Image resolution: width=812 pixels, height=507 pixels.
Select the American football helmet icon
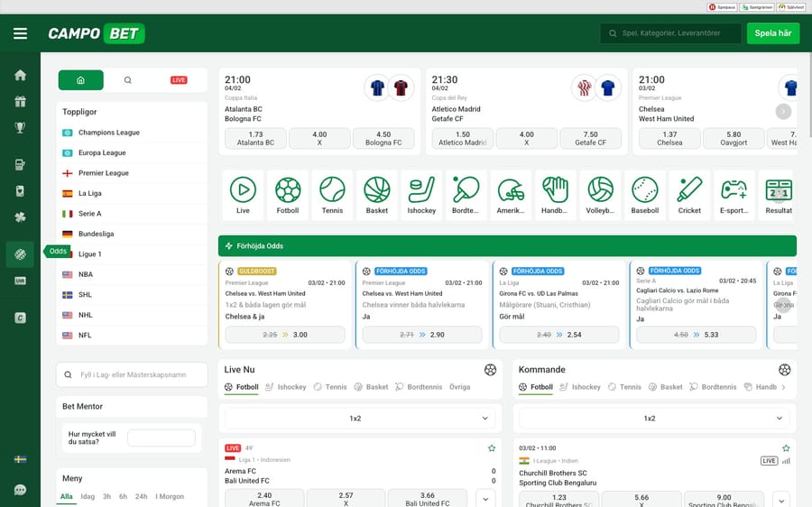(x=511, y=195)
